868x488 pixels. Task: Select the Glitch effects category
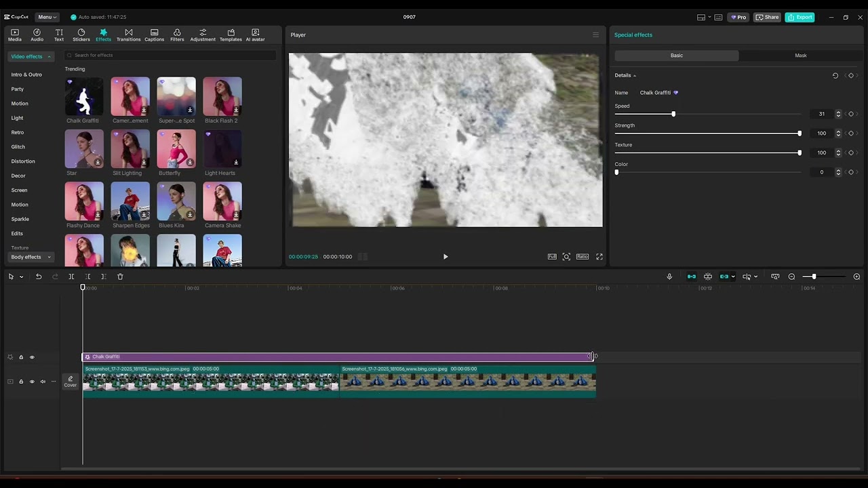[x=18, y=146]
